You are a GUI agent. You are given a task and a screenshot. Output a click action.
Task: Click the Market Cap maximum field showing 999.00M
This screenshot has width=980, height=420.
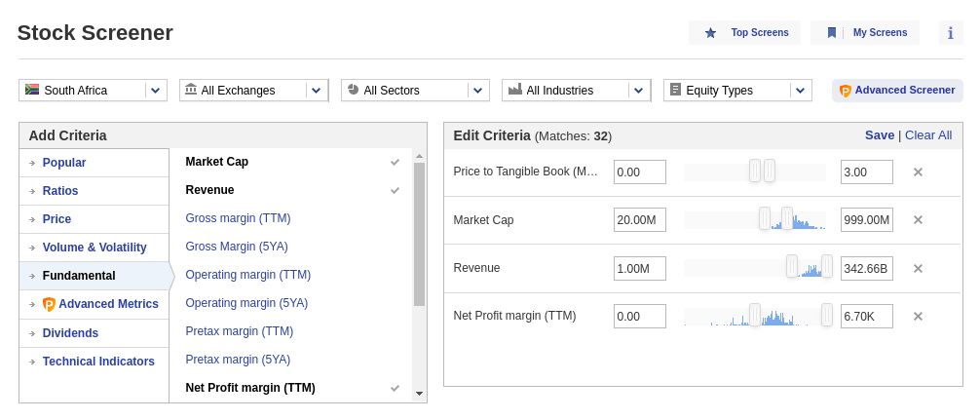tap(867, 220)
